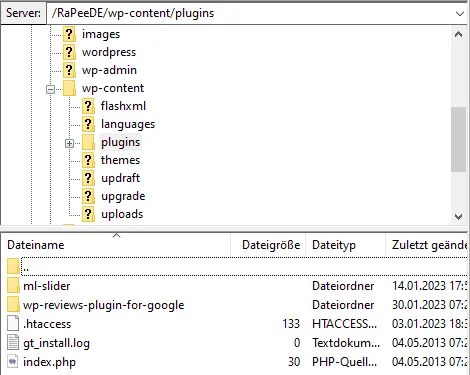Click the text document icon for gt_install.log
Image resolution: width=470 pixels, height=375 pixels.
(x=13, y=343)
